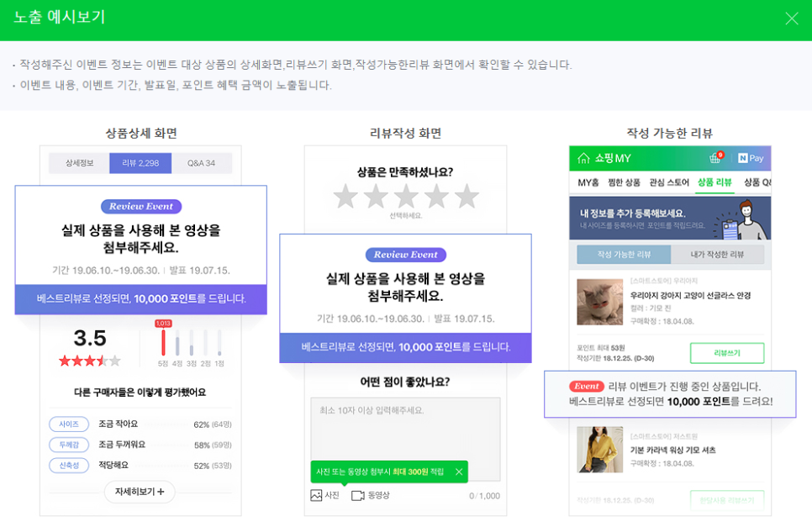The height and width of the screenshot is (527, 812).
Task: Rate five stars in review form
Action: click(467, 196)
